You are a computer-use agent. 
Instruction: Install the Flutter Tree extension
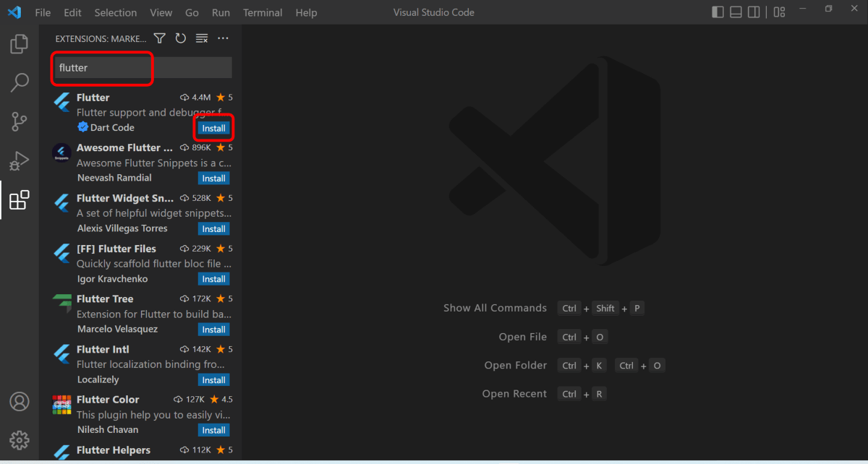[x=214, y=330]
